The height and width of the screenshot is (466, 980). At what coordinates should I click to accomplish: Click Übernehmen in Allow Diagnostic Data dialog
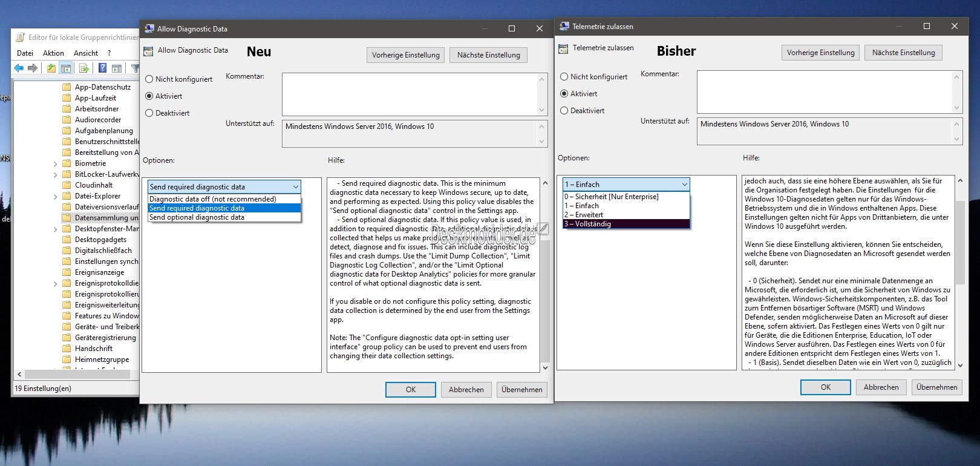click(x=522, y=390)
